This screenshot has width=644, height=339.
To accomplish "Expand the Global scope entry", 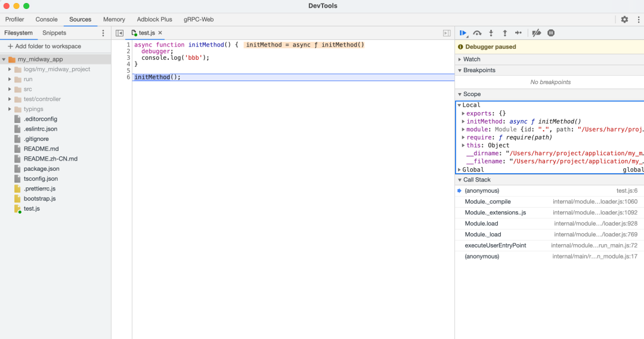I will [x=473, y=169].
